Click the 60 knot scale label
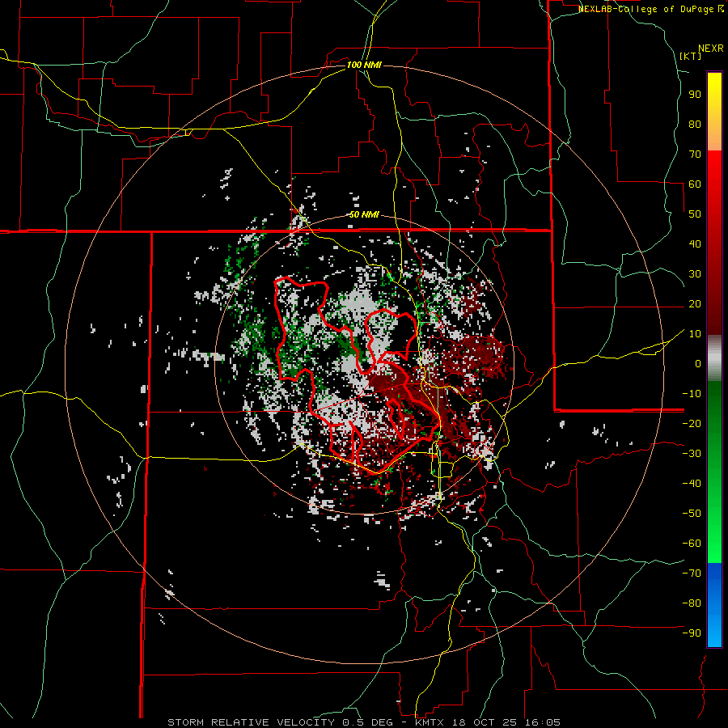 pos(695,184)
